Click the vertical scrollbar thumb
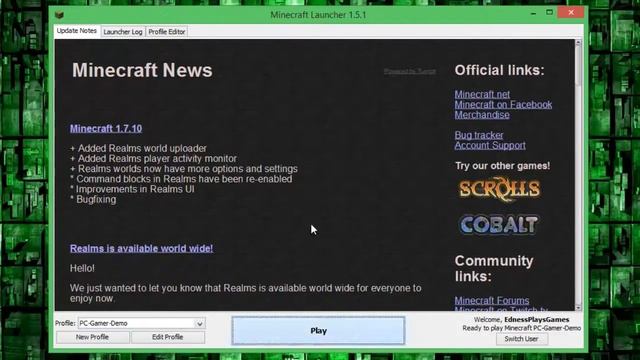This screenshot has height=360, width=640. [x=578, y=65]
